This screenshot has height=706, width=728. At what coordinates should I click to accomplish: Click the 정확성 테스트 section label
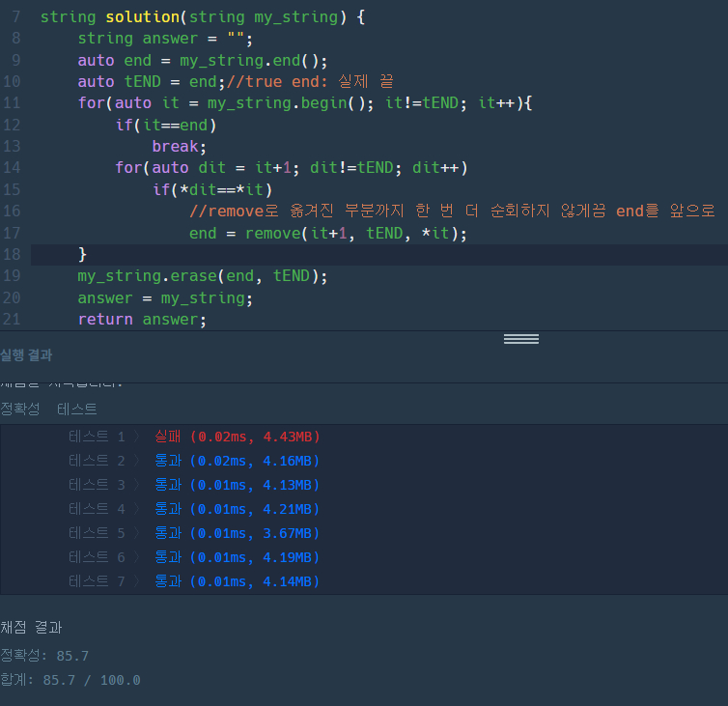(x=48, y=409)
